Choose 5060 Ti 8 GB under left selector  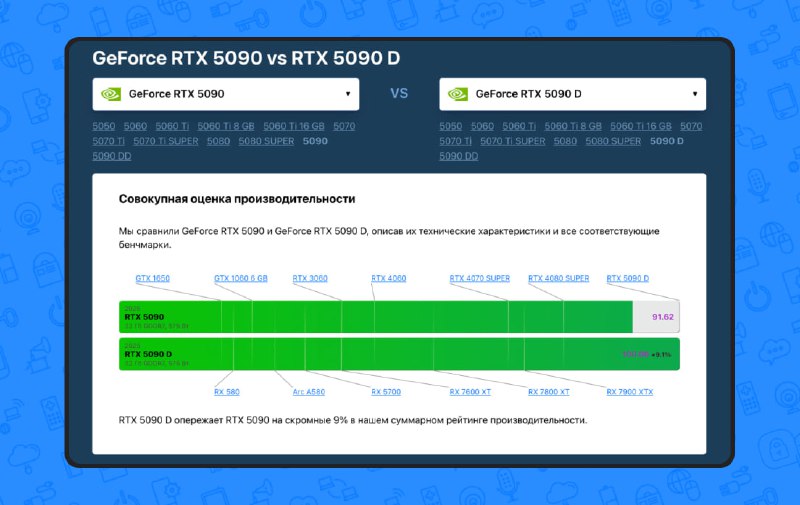[226, 126]
